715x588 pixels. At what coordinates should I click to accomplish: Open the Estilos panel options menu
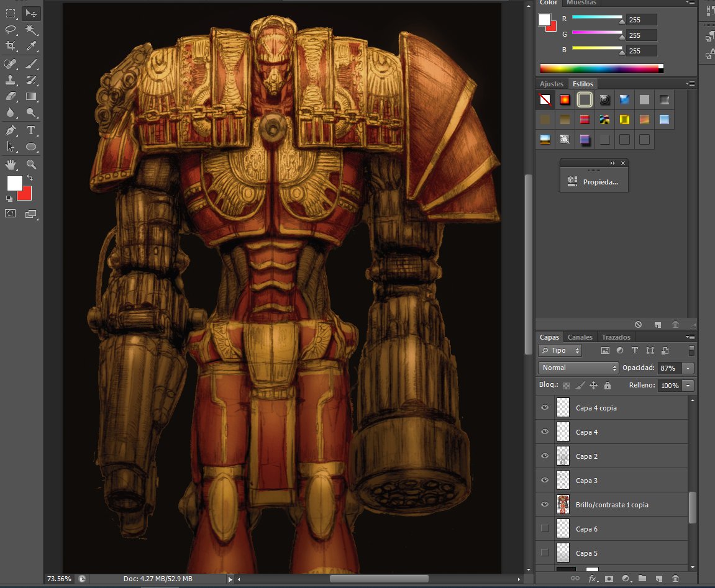coord(690,83)
